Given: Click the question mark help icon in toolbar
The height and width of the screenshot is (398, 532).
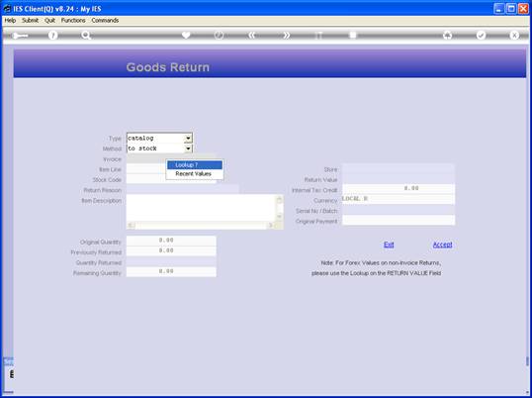Looking at the screenshot, I should (52, 35).
